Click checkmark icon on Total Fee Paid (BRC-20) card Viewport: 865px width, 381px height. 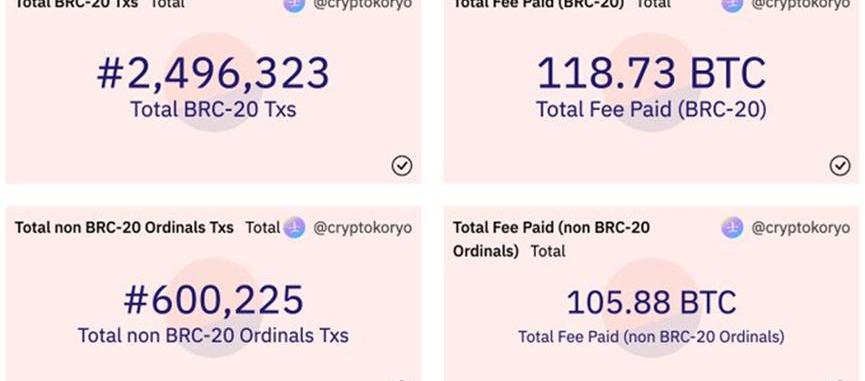840,165
